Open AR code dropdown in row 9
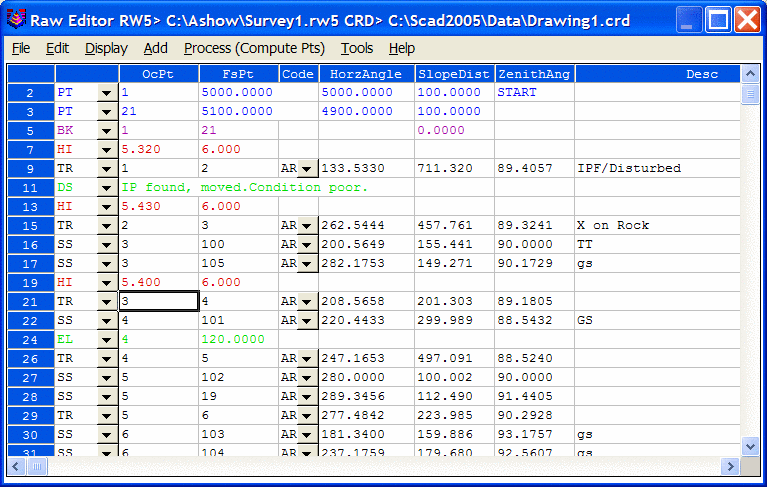This screenshot has width=767, height=487. coord(307,169)
